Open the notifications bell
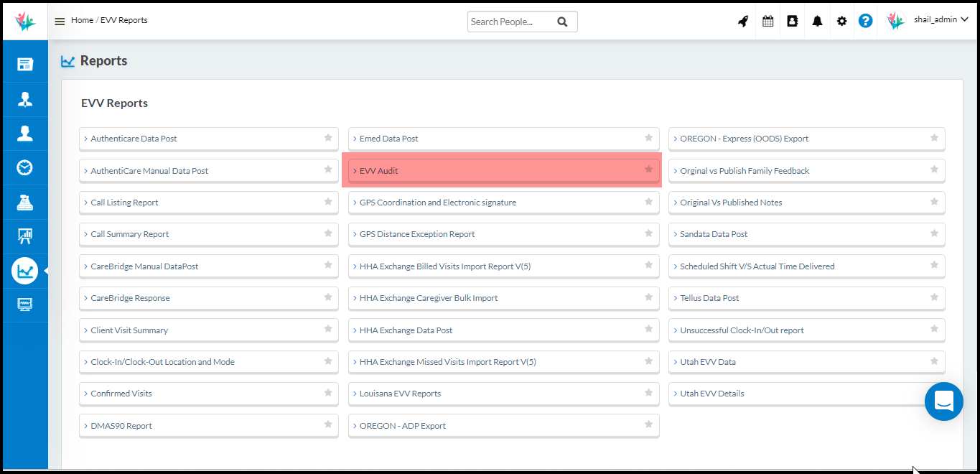980x474 pixels. [817, 22]
